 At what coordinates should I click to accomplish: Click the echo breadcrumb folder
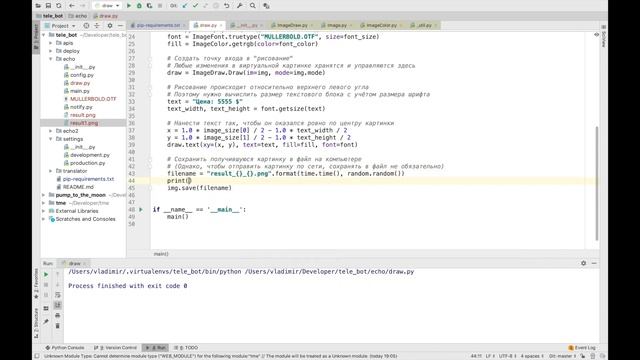coord(78,16)
